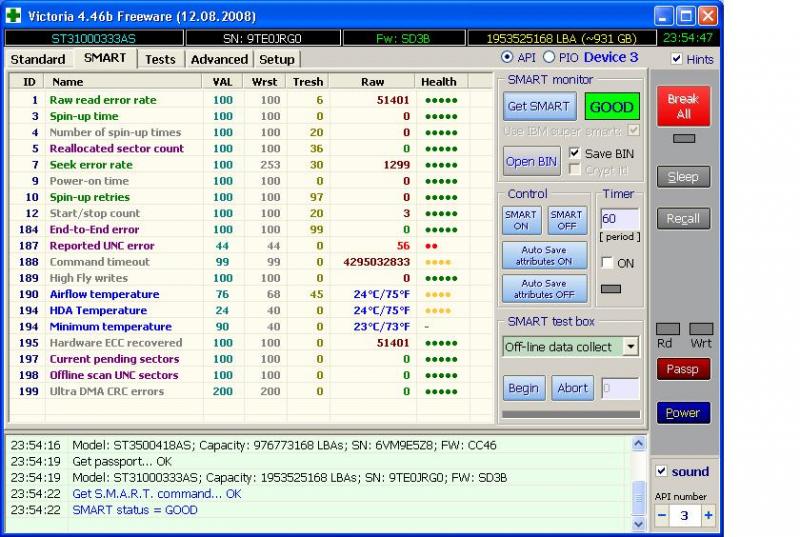Viewport: 800px width, 537px height.
Task: Click the Hardware ECC recovered row
Action: pos(251,343)
